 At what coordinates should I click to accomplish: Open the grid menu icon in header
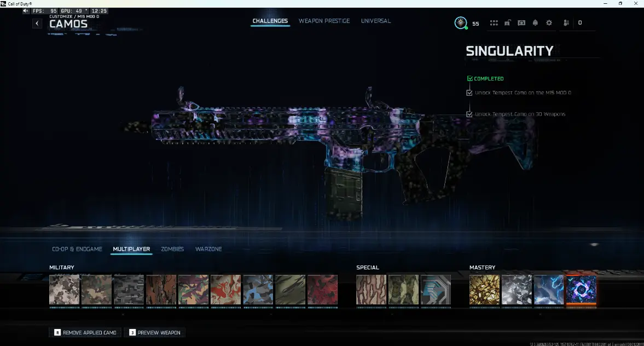[x=494, y=23]
